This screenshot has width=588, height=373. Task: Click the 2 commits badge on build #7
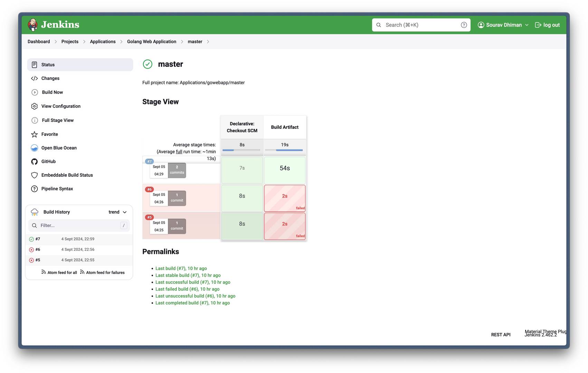pos(177,170)
